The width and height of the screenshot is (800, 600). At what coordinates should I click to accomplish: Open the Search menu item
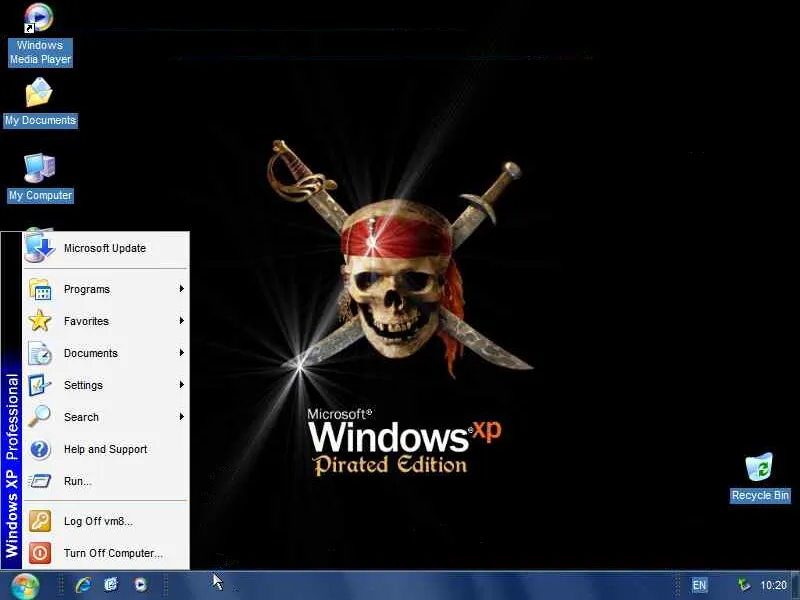point(106,417)
